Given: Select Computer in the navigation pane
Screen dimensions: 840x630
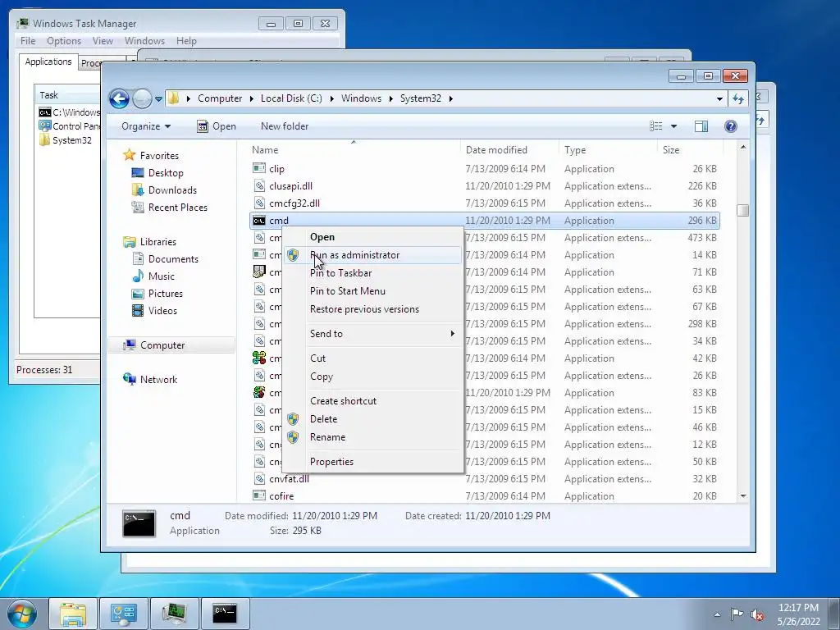Looking at the screenshot, I should [162, 345].
